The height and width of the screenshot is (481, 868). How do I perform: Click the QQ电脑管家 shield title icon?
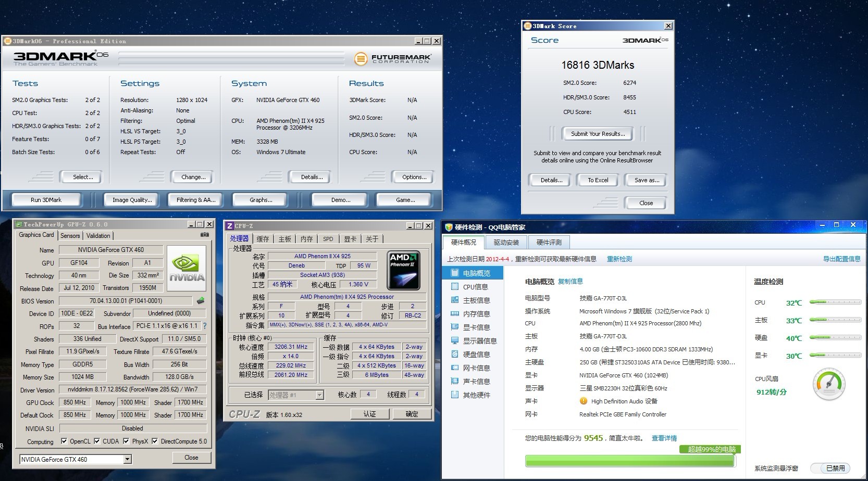click(x=449, y=227)
